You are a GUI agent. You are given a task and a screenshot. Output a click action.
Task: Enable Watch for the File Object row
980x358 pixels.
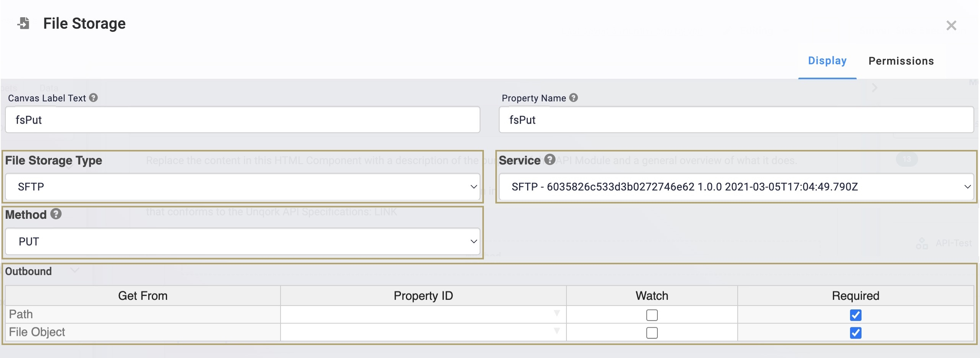point(652,333)
